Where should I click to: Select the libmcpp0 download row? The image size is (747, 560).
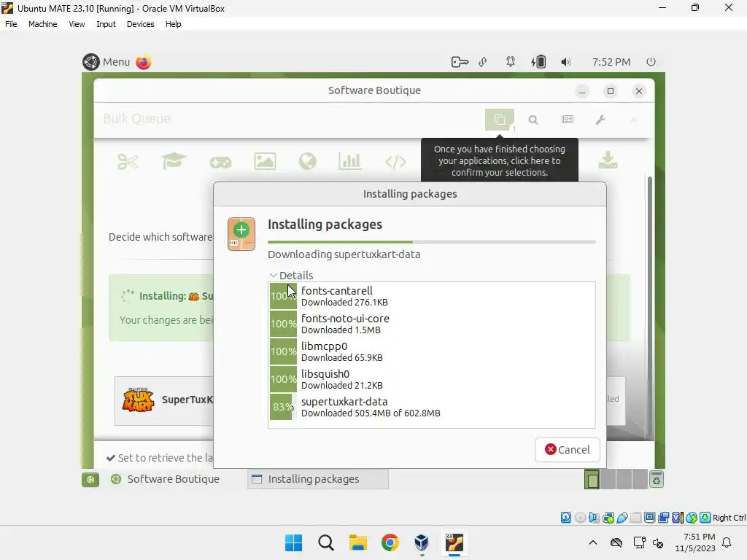[x=432, y=351]
